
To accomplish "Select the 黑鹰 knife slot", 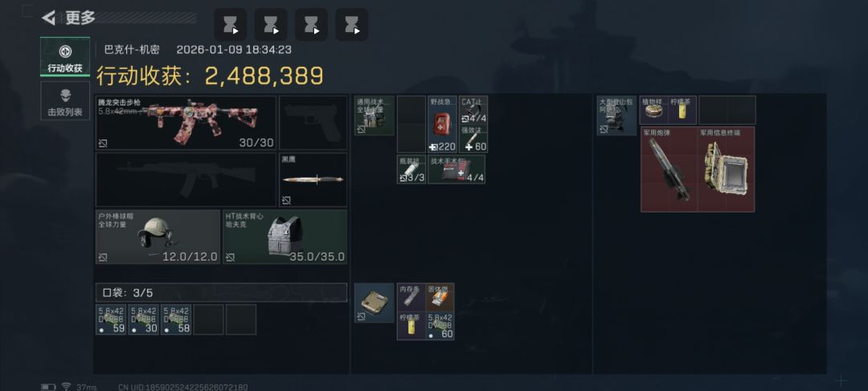I will pos(313,180).
